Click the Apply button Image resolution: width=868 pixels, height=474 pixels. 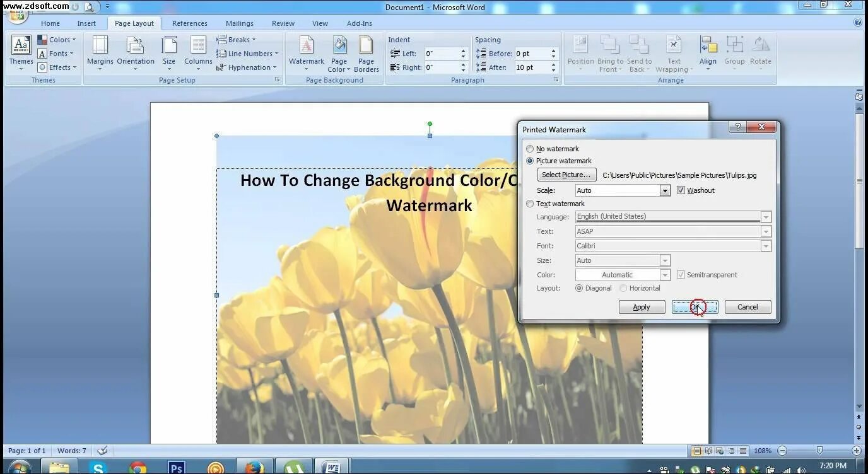642,307
